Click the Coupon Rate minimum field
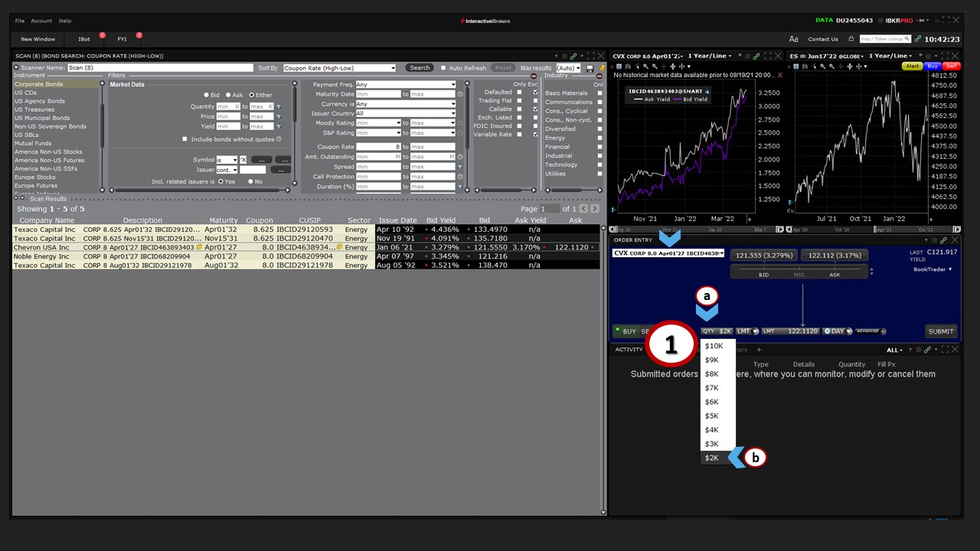Screen dimensions: 980x551 [x=378, y=147]
